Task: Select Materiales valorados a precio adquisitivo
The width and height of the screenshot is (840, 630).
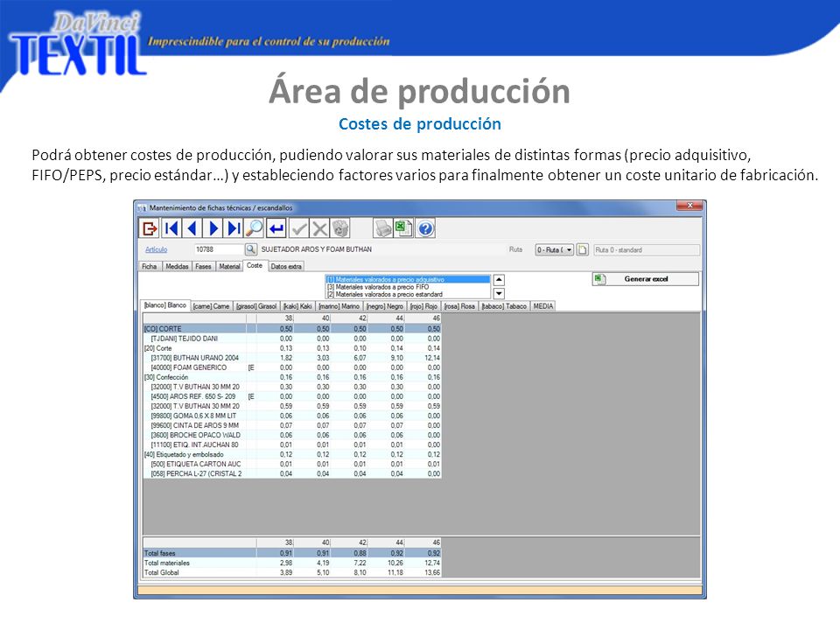Action: coord(407,280)
